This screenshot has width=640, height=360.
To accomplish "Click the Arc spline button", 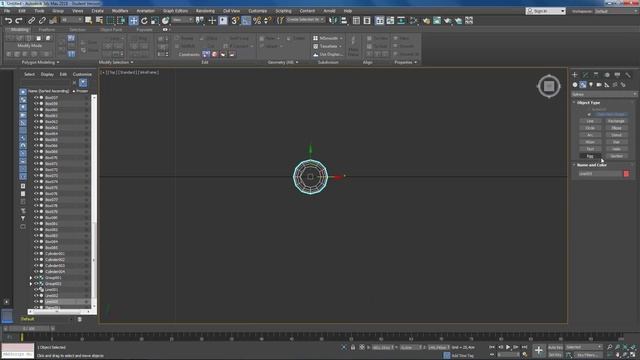I will (590, 135).
